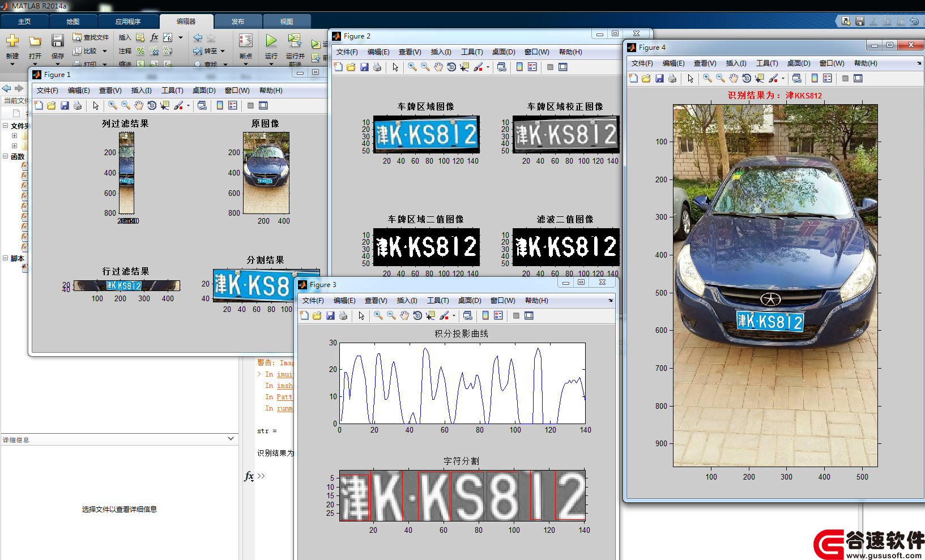Save Figure 2 using the floppy disk icon

(364, 67)
